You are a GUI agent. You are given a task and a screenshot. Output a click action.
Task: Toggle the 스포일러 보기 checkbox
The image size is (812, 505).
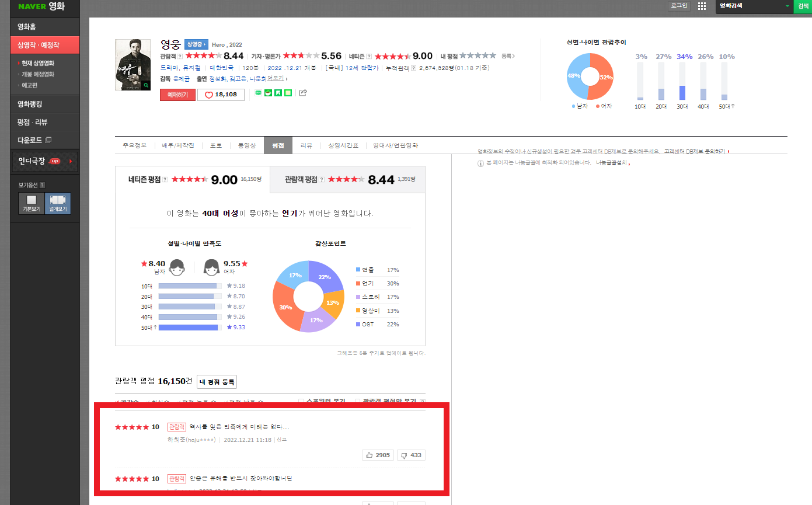pos(301,402)
